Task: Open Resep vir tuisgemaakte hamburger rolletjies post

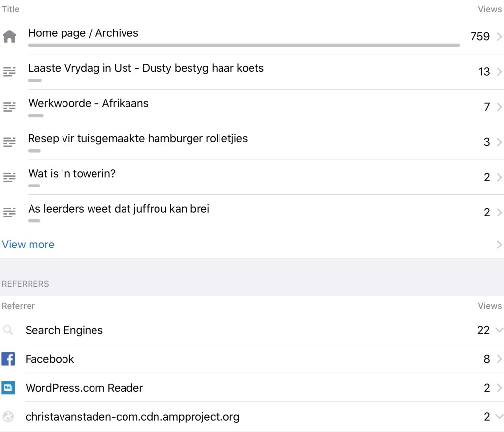Action: (138, 139)
